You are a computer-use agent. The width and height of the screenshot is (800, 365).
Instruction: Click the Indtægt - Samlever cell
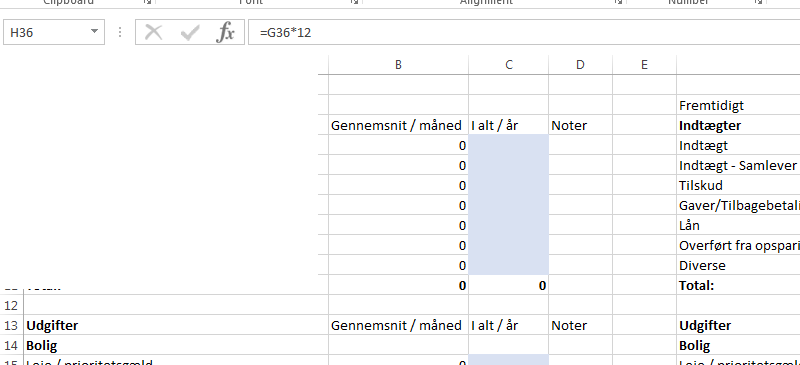tap(738, 165)
